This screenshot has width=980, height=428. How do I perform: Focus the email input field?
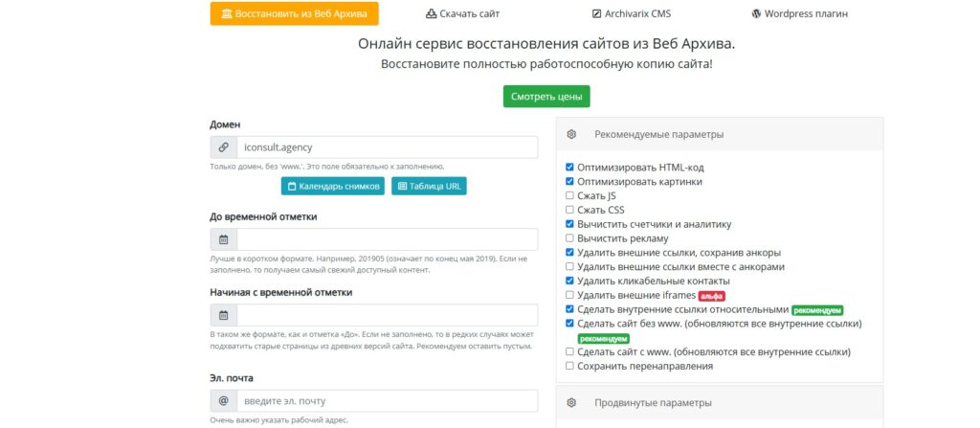point(387,401)
